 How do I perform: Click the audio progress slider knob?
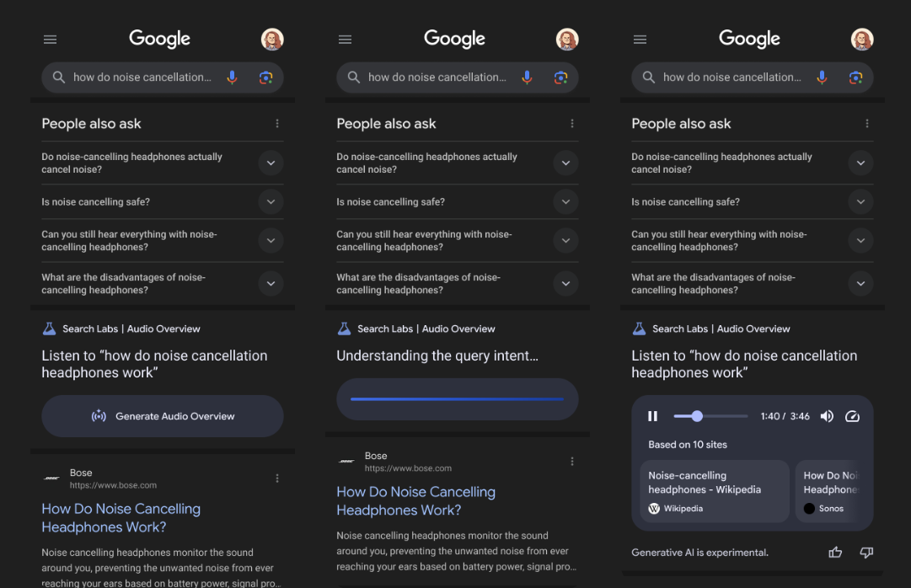[697, 416]
